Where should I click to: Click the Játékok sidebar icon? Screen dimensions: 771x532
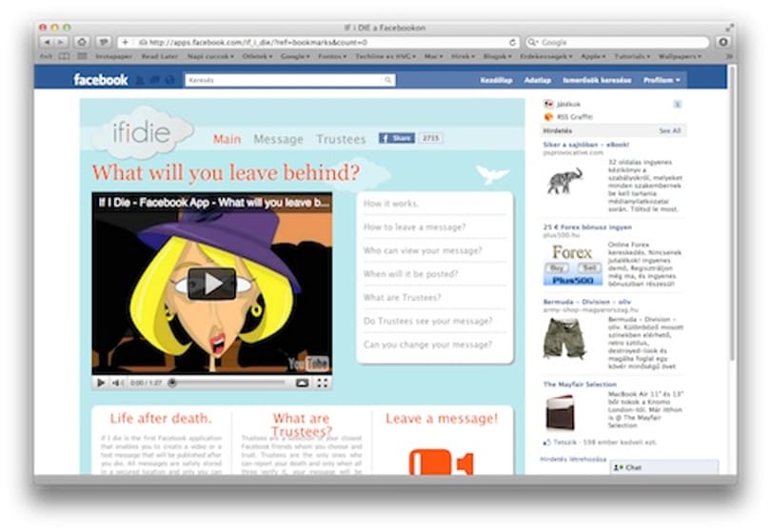tap(549, 104)
